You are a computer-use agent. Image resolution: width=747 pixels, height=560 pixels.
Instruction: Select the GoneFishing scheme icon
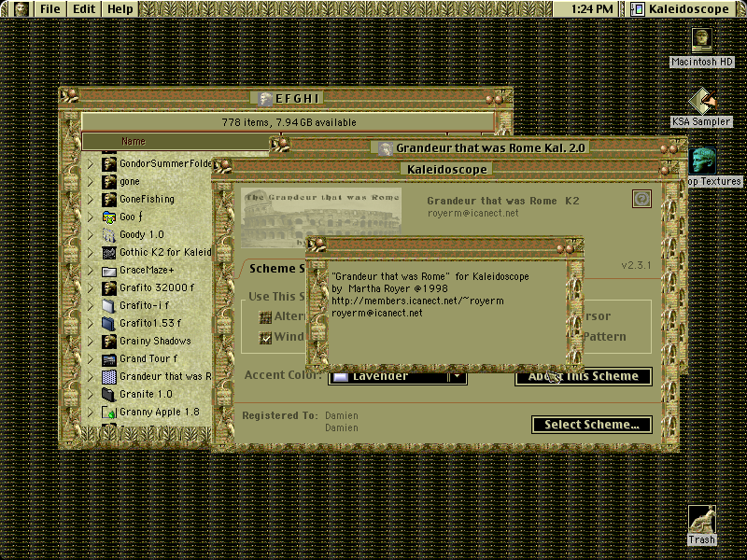109,199
